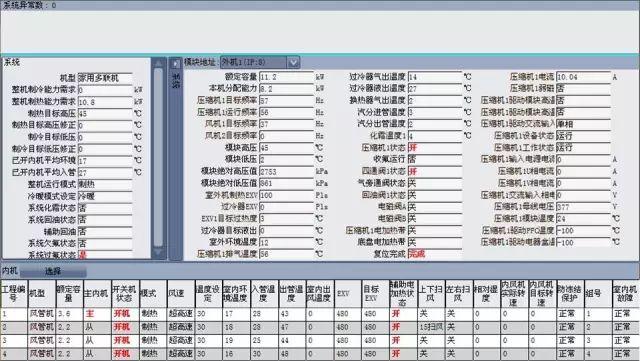Click the 选择 button in the 内机 bar
Viewport: 640px width, 361px height.
click(x=53, y=271)
